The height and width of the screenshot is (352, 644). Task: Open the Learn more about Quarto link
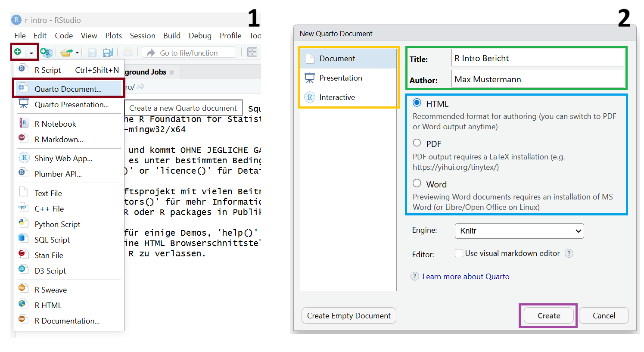(x=466, y=277)
